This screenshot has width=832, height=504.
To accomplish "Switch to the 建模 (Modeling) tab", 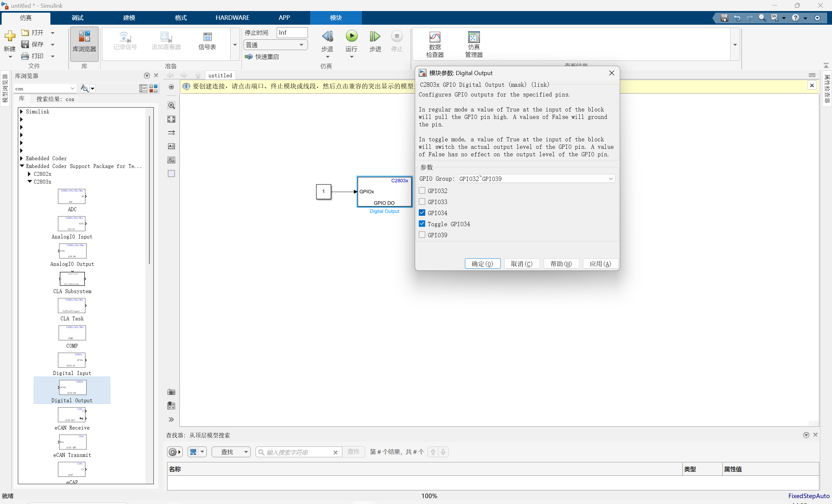I will (x=129, y=18).
